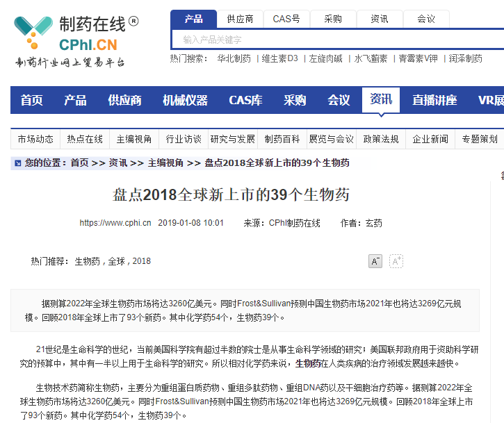The image size is (504, 423).
Task: Click the 生物药 recommended tag
Action: [x=88, y=261]
